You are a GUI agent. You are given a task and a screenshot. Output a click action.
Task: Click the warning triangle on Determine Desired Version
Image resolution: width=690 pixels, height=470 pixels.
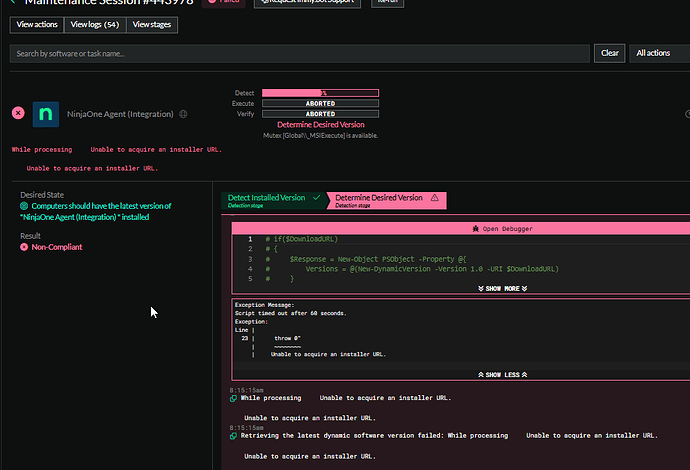click(x=435, y=198)
